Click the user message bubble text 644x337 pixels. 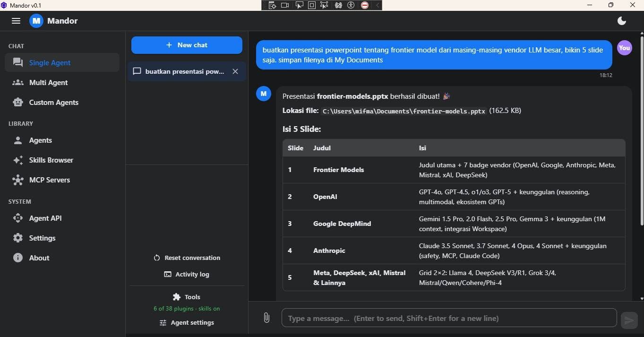click(x=434, y=55)
